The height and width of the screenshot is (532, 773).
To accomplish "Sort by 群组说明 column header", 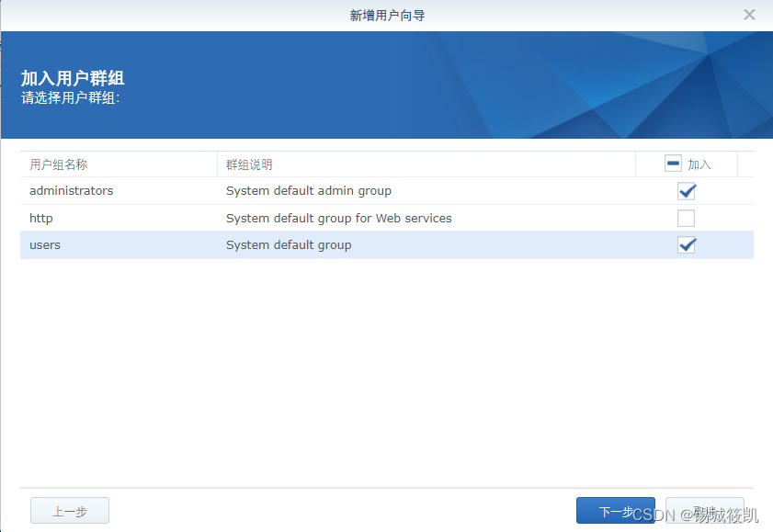I will [x=426, y=164].
